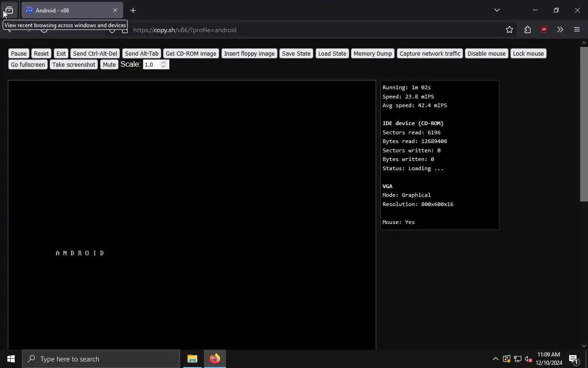Click 'Avg speed: 42.4 mIPS' text
Image resolution: width=588 pixels, height=368 pixels.
pos(415,105)
